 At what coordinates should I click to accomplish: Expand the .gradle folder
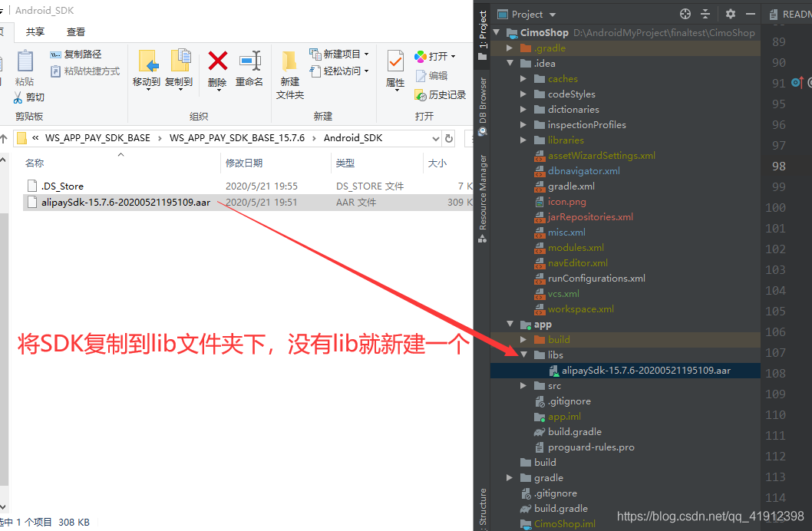point(510,48)
